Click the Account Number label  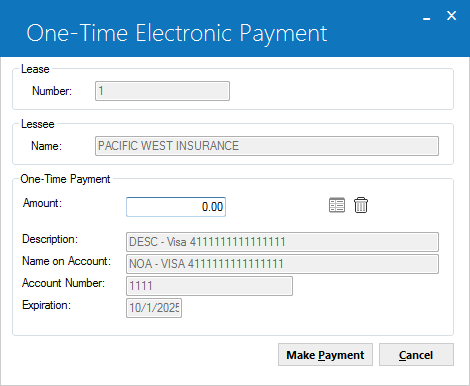click(63, 283)
